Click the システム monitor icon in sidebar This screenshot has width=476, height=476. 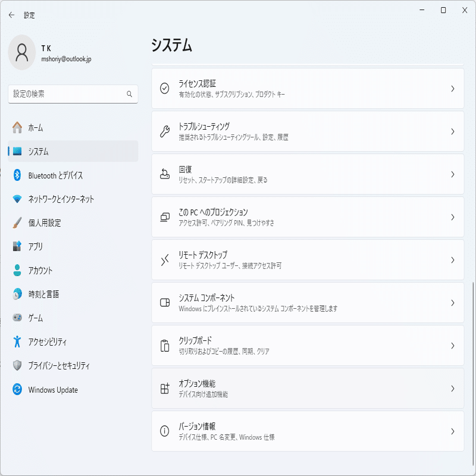click(x=17, y=151)
